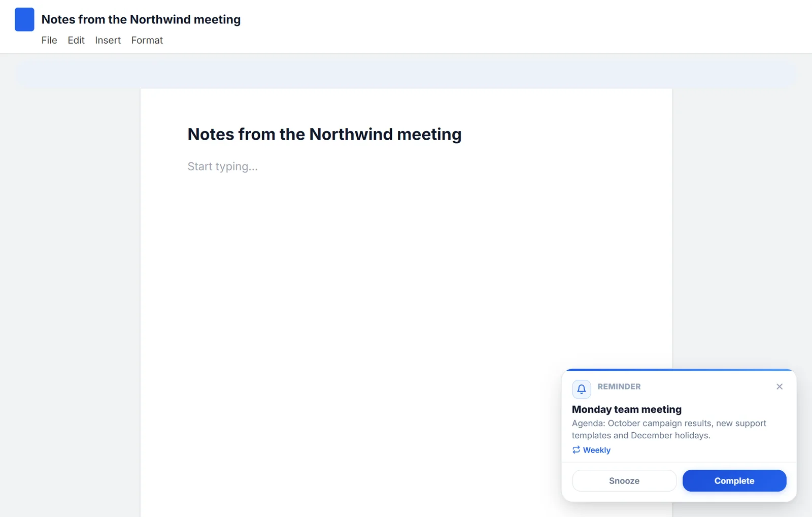812x517 pixels.
Task: Click the 'Monday team meeting' reminder title
Action: (627, 409)
